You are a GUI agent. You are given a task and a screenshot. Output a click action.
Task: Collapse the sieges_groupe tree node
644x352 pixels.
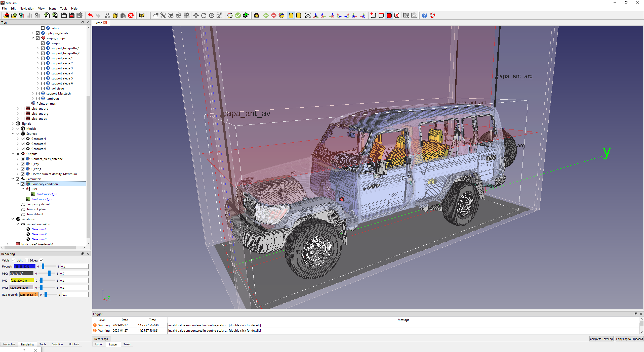click(33, 38)
